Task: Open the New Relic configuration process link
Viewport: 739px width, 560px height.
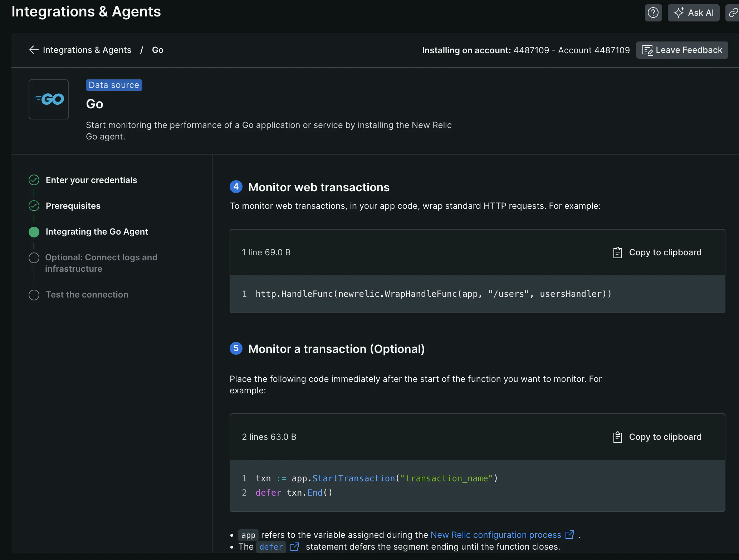Action: click(496, 535)
